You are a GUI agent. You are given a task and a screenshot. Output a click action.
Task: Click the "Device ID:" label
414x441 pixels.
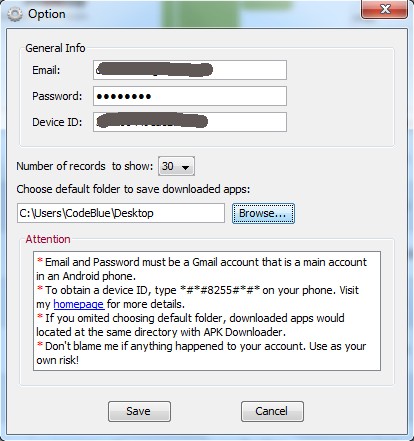[x=57, y=122]
